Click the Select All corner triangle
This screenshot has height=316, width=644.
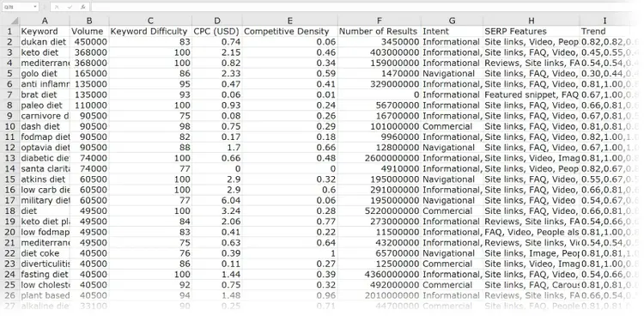point(14,21)
